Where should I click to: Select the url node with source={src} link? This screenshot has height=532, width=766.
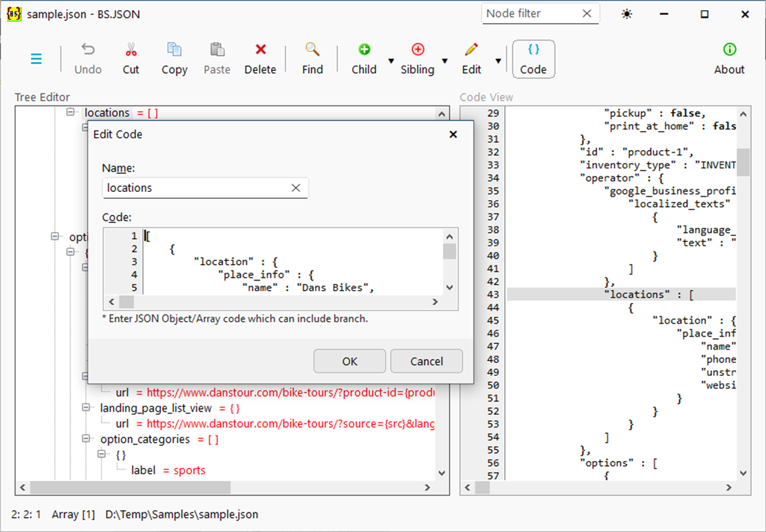pyautogui.click(x=275, y=424)
